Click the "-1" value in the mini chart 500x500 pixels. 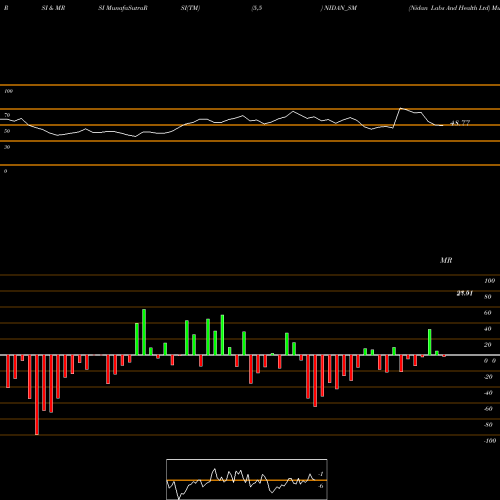(x=321, y=474)
